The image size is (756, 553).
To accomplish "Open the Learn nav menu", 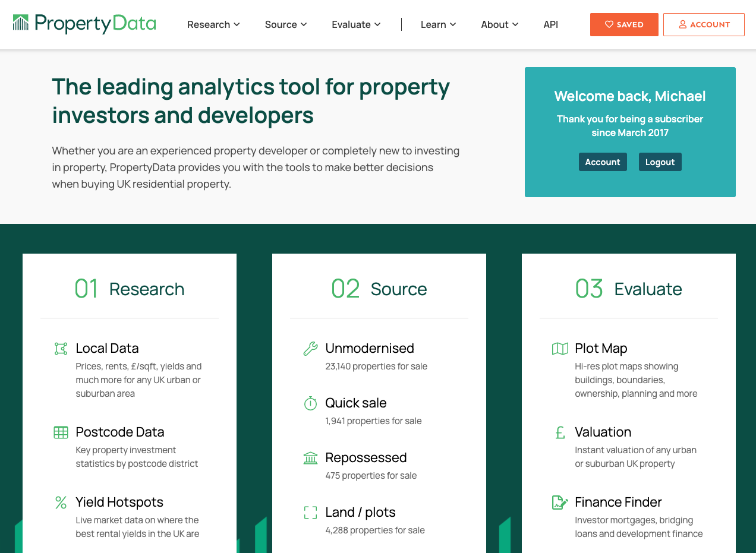I will [438, 24].
